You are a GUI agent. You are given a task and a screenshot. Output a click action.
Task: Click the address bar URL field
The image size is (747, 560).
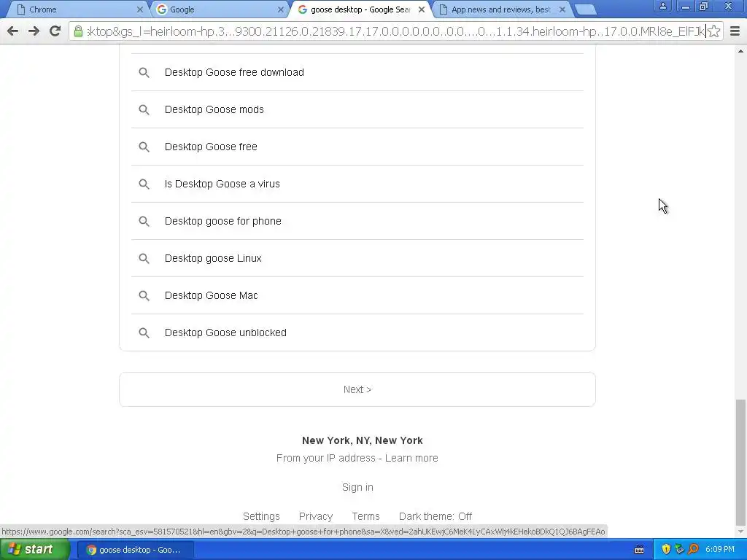(395, 31)
